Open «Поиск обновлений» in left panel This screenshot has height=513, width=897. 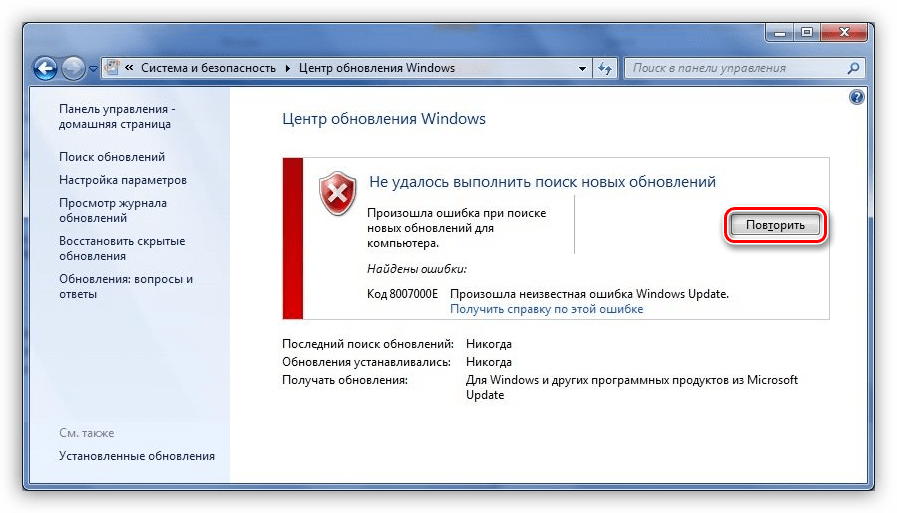click(x=112, y=157)
